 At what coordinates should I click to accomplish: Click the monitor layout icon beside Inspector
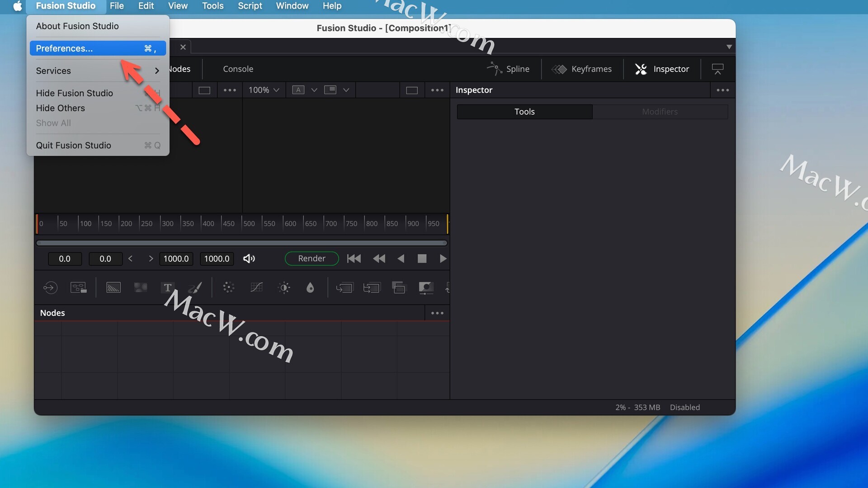coord(718,69)
